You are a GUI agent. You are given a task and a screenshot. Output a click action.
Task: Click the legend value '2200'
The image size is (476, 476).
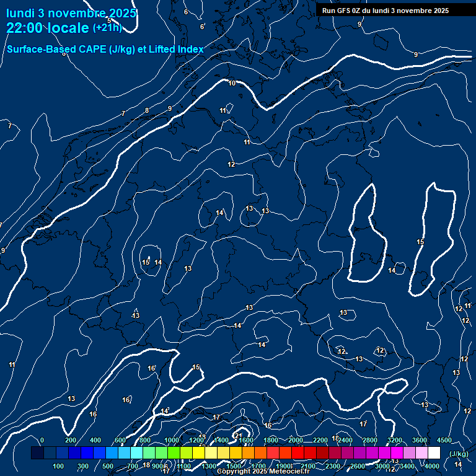(x=320, y=440)
